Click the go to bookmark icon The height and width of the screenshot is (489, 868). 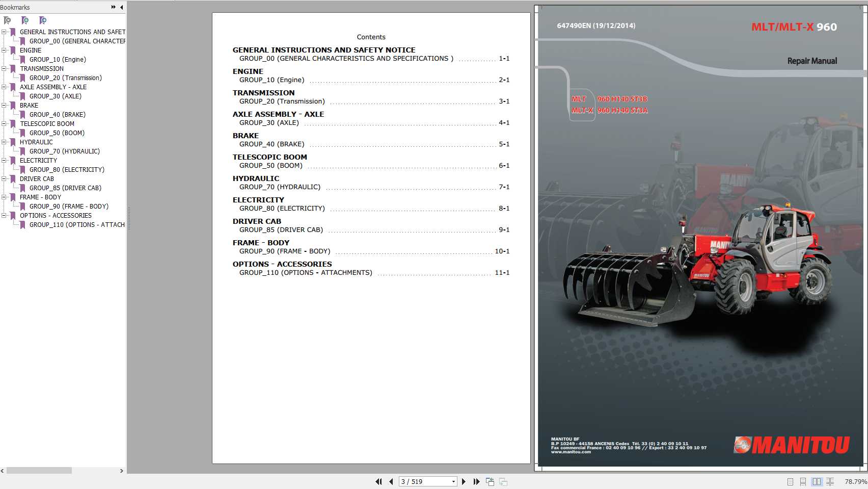pyautogui.click(x=43, y=20)
